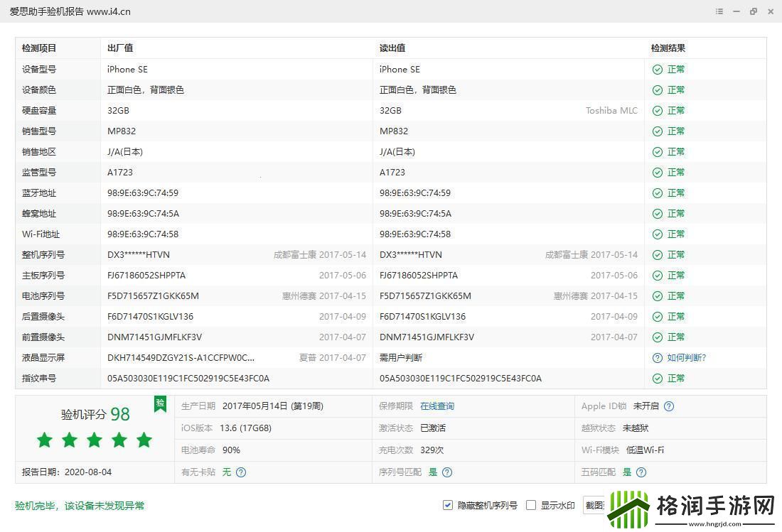
Task: Click the question icon next to 有无卡贴
Action: click(241, 472)
